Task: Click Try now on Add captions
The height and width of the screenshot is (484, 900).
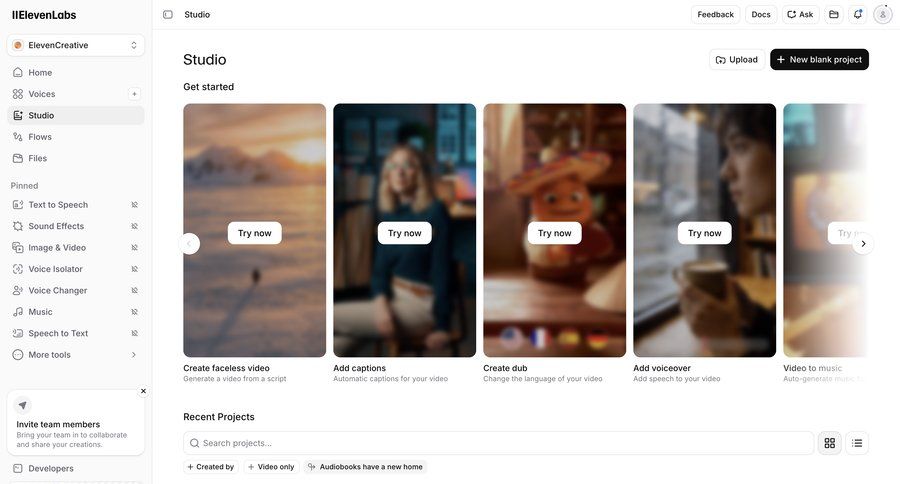Action: coord(405,233)
